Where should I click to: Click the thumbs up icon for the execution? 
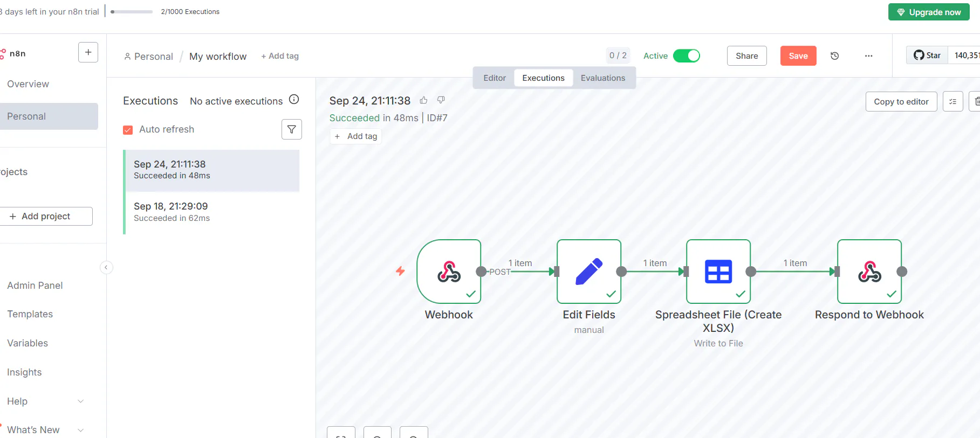point(424,100)
